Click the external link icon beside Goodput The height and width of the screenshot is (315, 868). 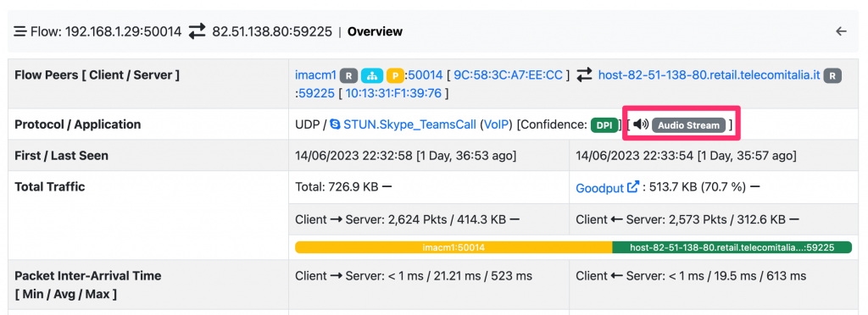[x=632, y=187]
